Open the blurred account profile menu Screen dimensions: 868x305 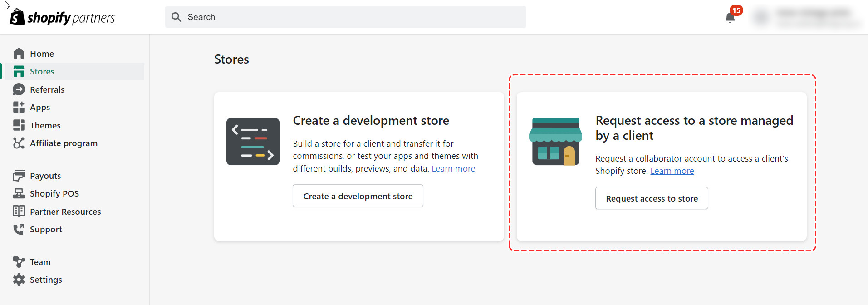pyautogui.click(x=808, y=17)
